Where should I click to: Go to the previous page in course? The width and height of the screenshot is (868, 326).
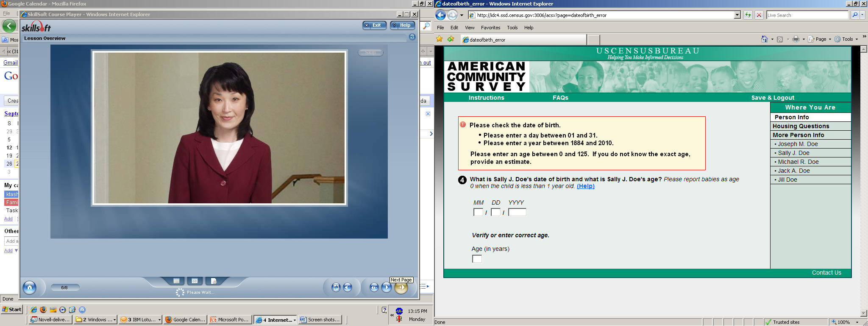374,287
